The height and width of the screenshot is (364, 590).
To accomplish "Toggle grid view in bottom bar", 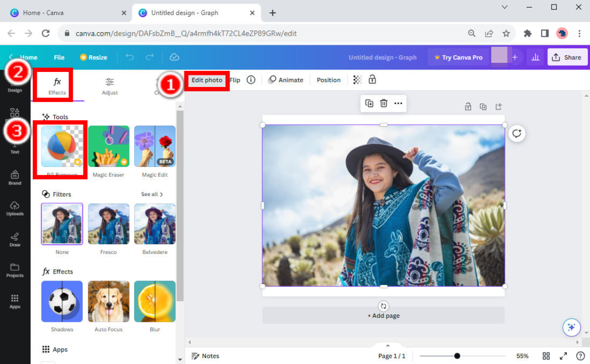I will pyautogui.click(x=546, y=356).
